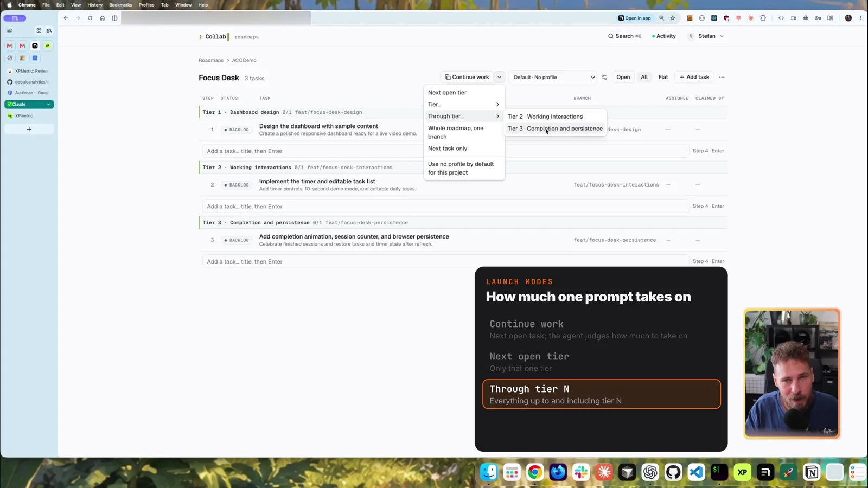This screenshot has width=868, height=488.
Task: Choose Next task only
Action: [464, 149]
